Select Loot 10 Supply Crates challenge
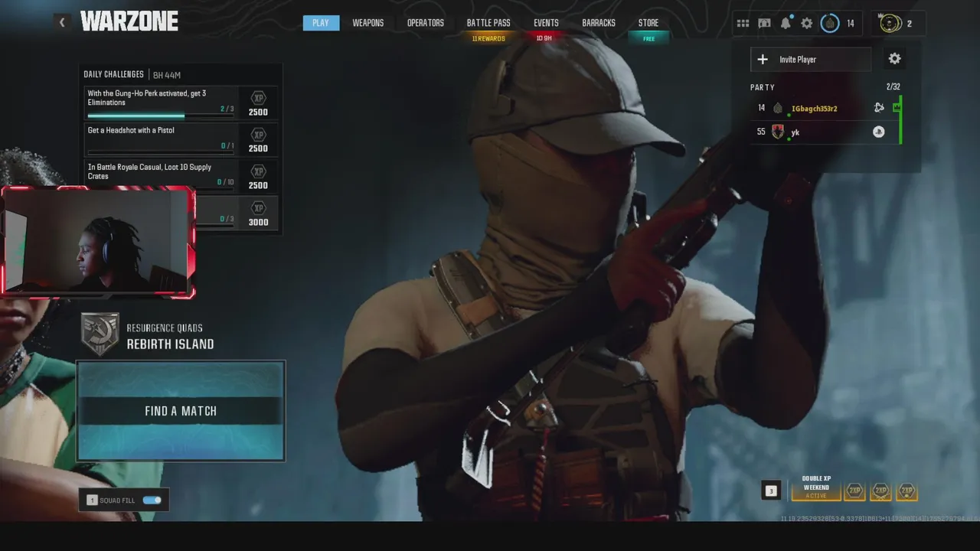Image resolution: width=980 pixels, height=551 pixels. 181,176
